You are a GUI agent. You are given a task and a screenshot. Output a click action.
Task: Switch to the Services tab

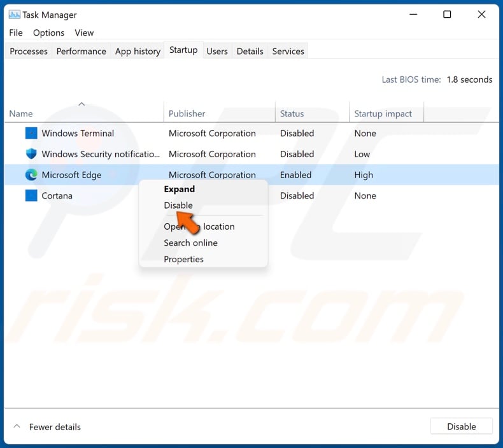pos(288,52)
